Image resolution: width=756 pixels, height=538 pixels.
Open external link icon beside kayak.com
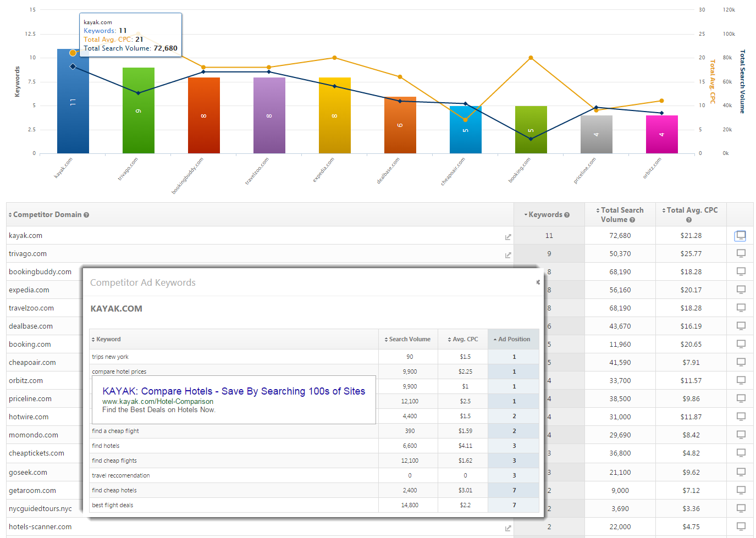[508, 237]
